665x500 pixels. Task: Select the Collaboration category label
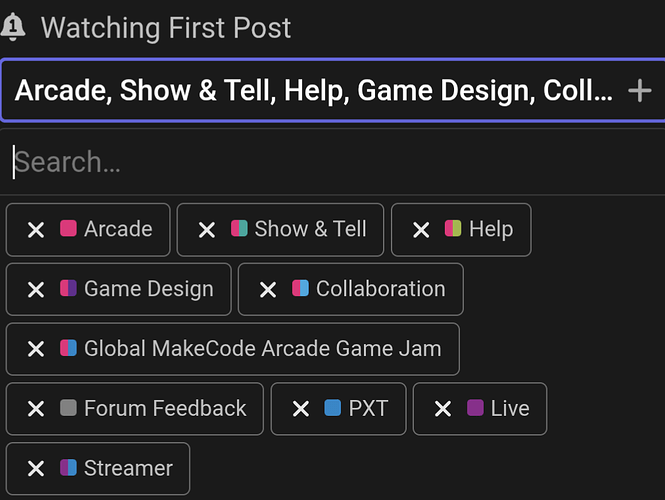pyautogui.click(x=380, y=289)
